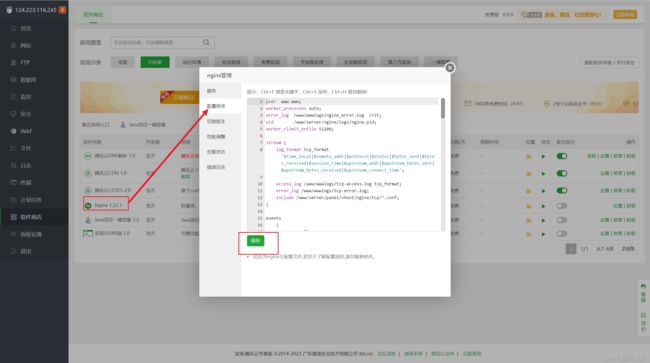Save the nginx config with the green 保存 button

coord(255,241)
